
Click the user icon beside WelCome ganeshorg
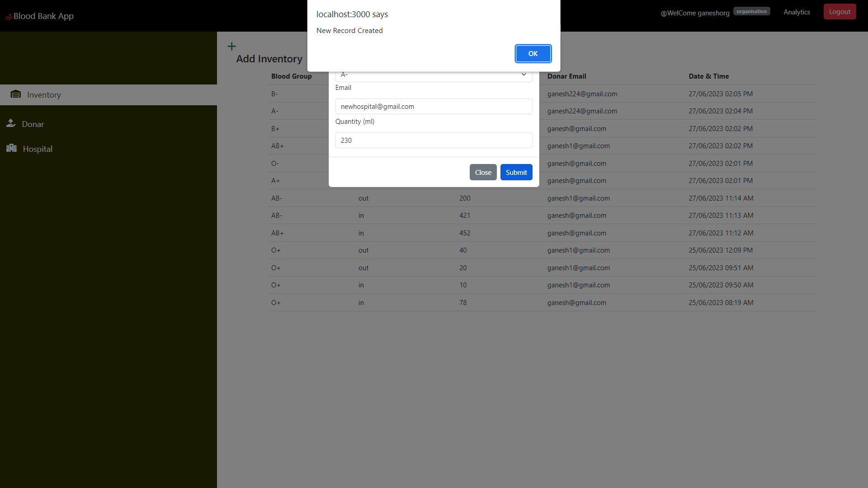coord(663,14)
